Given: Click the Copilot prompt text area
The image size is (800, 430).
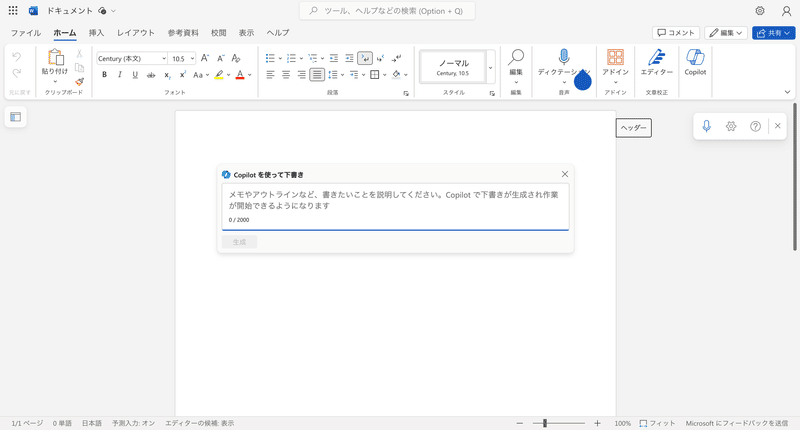Looking at the screenshot, I should point(395,207).
